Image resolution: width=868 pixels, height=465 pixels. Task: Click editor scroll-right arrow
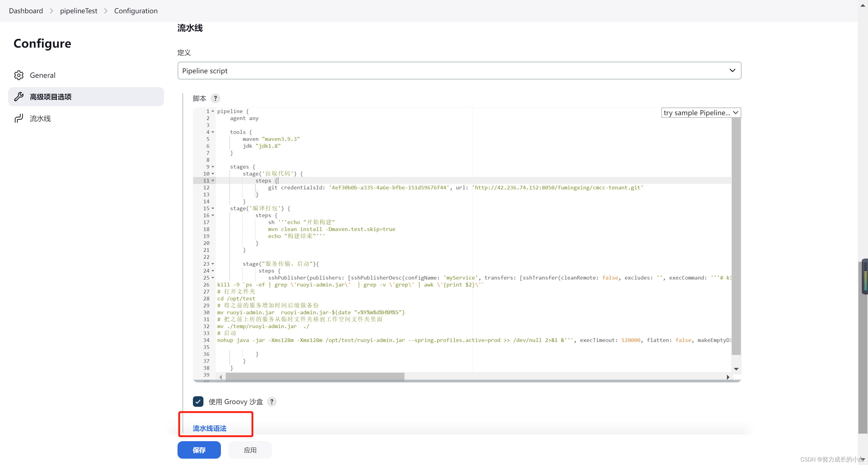click(x=728, y=377)
